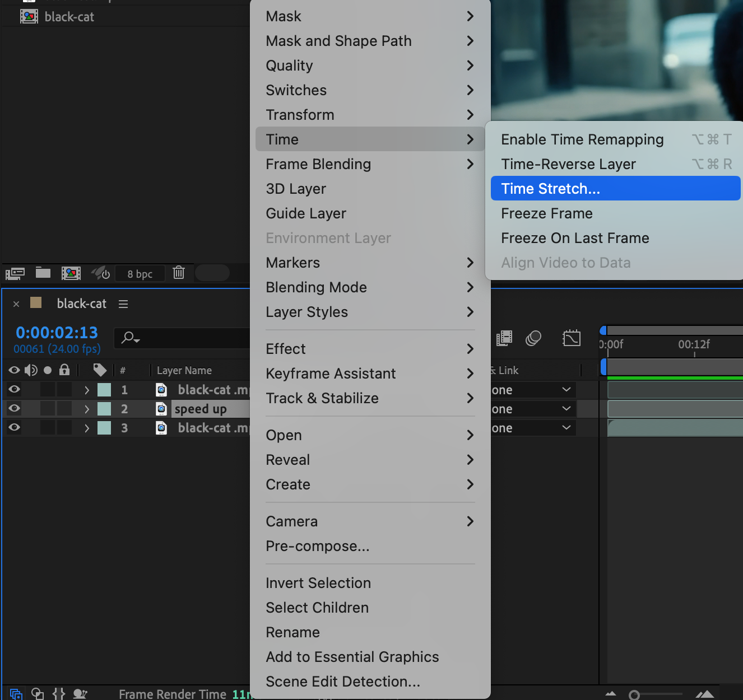Click the snail render time icon

(x=80, y=694)
